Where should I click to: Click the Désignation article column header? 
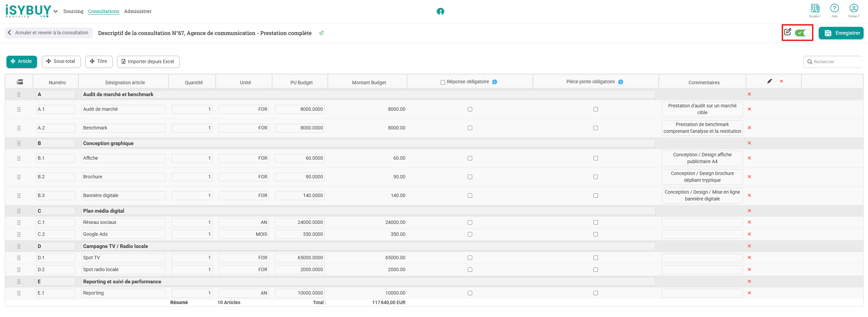tap(125, 83)
